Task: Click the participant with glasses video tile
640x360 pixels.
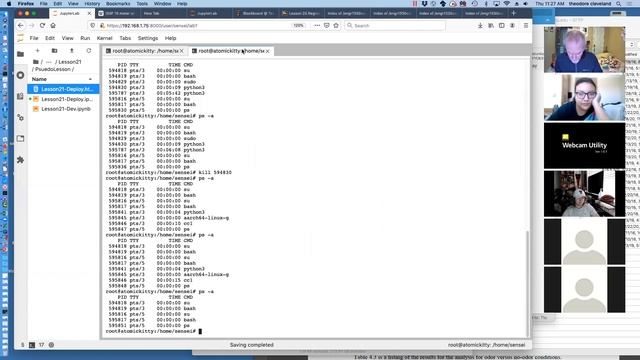Action: (x=584, y=98)
